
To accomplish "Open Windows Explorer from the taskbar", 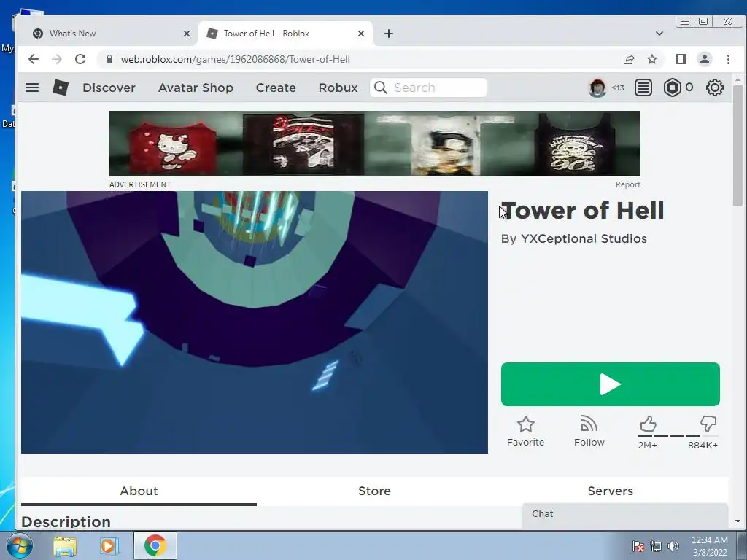I will tap(65, 545).
